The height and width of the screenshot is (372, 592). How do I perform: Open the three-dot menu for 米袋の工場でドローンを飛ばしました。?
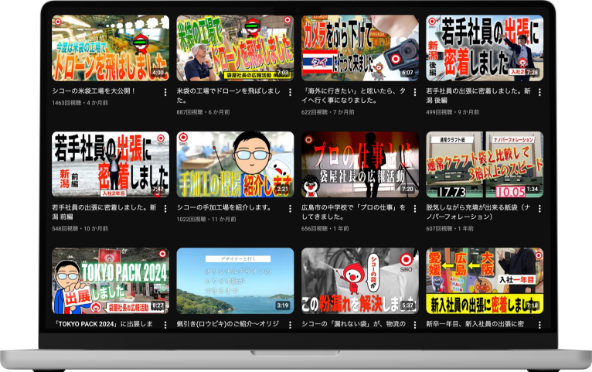290,92
